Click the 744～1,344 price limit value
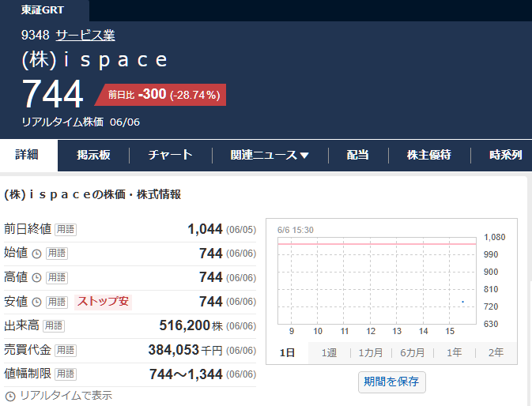The image size is (532, 406). (x=186, y=374)
